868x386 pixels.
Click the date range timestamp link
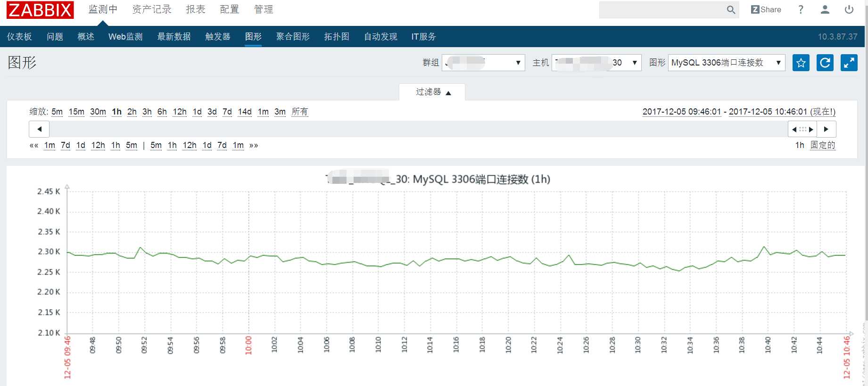[739, 112]
